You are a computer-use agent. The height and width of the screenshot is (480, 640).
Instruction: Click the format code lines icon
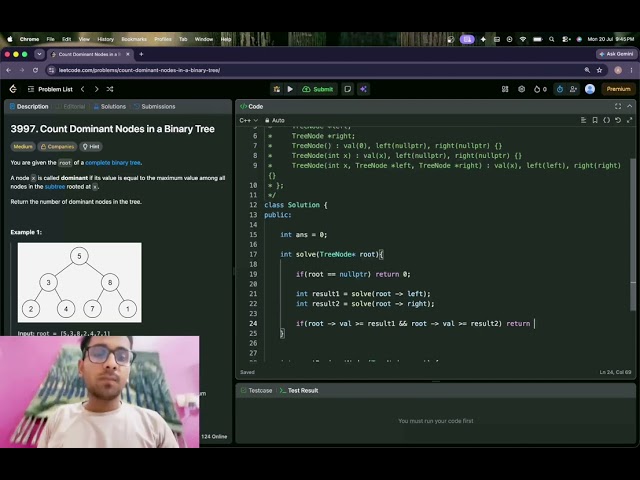coord(583,120)
